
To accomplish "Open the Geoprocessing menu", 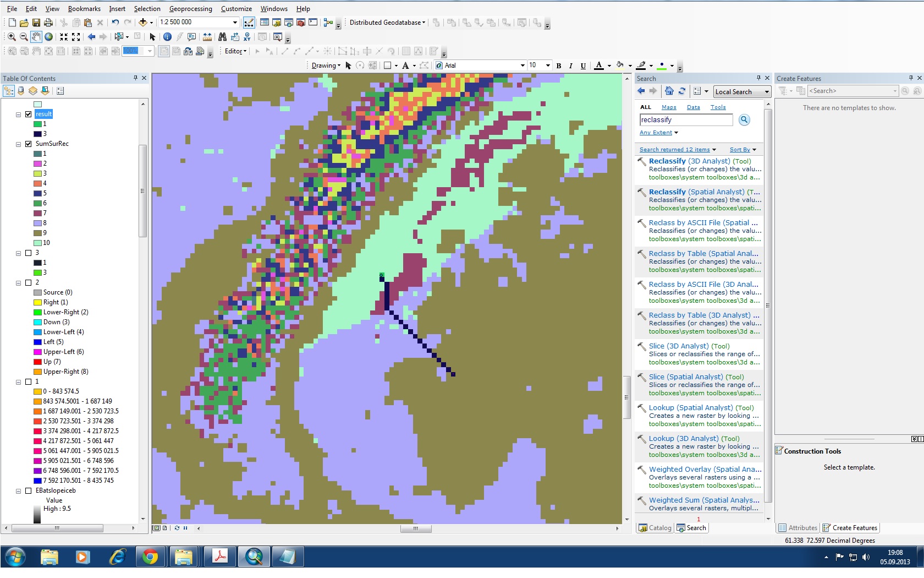I will click(x=190, y=9).
